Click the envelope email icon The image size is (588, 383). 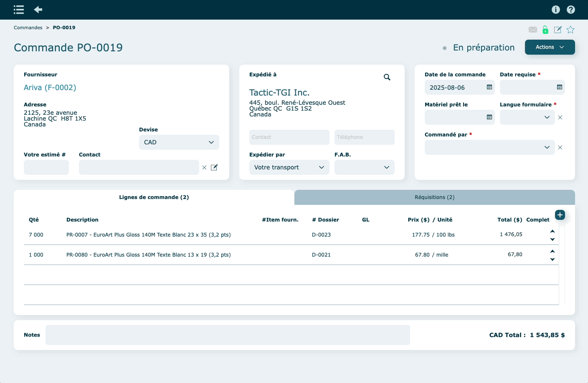point(532,30)
